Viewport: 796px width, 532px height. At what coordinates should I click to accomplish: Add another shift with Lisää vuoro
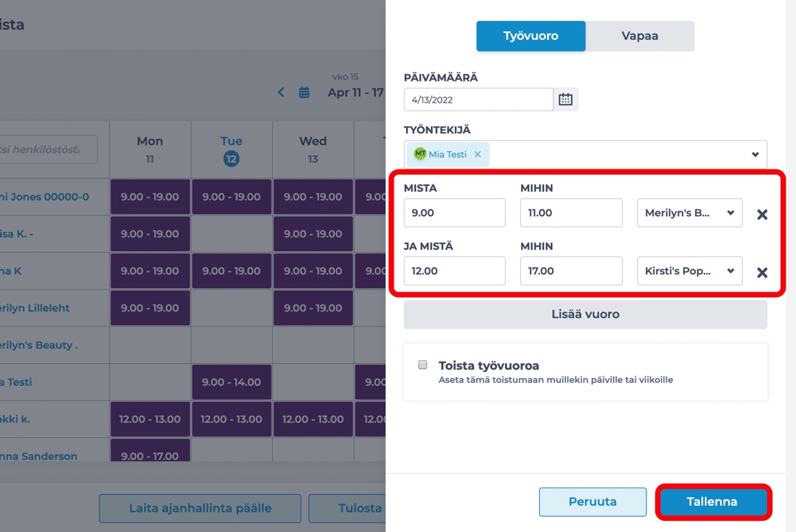point(585,314)
